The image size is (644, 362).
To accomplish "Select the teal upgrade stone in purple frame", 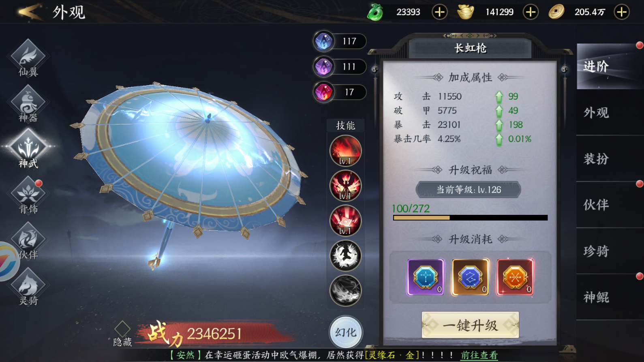I will click(426, 277).
